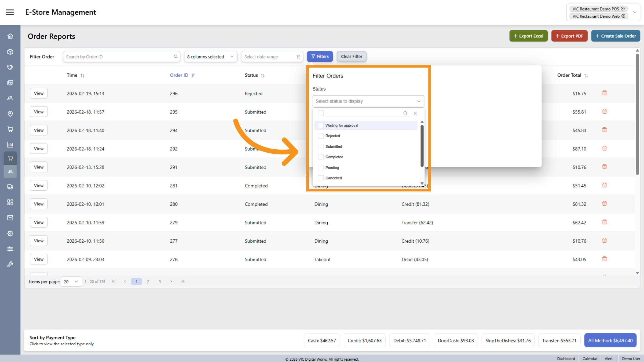
Task: Change items per page using the 20 dropdown
Action: 71,281
